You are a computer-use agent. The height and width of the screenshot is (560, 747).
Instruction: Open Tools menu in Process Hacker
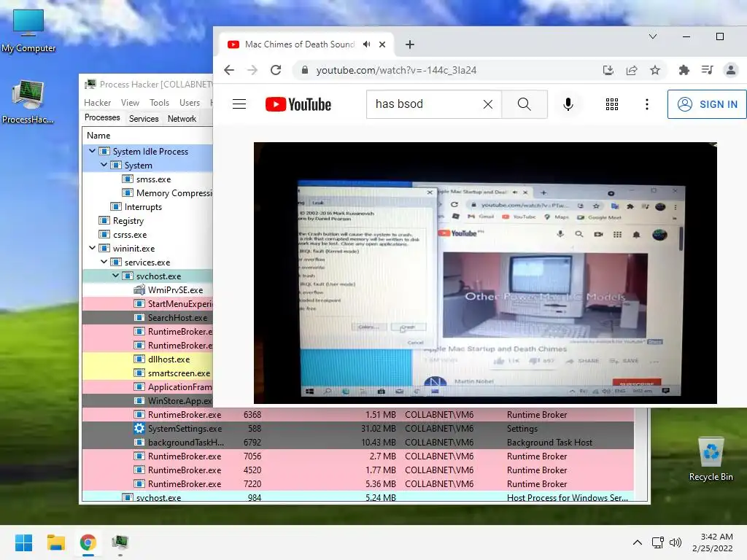159,102
